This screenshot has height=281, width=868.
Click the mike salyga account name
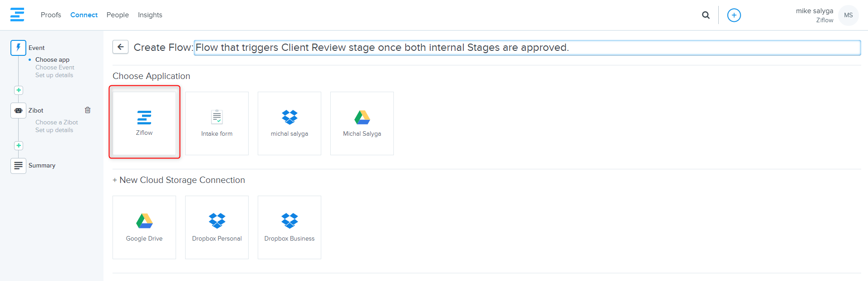coord(814,11)
